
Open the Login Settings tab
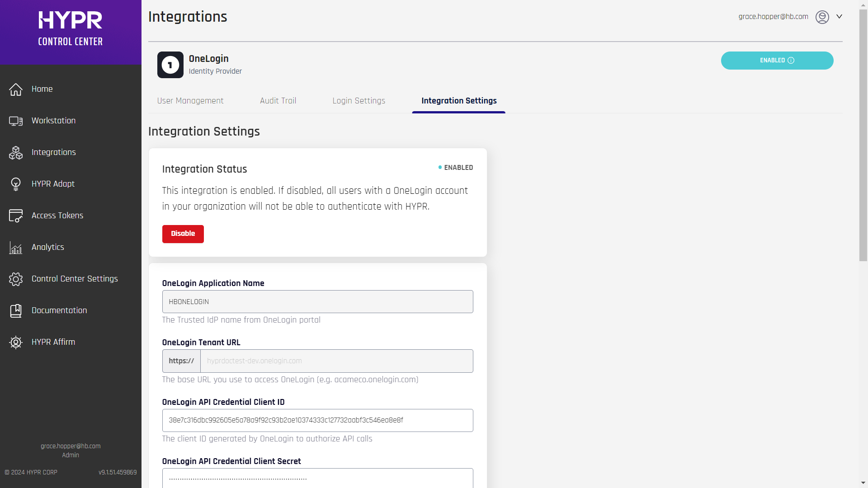click(x=359, y=101)
